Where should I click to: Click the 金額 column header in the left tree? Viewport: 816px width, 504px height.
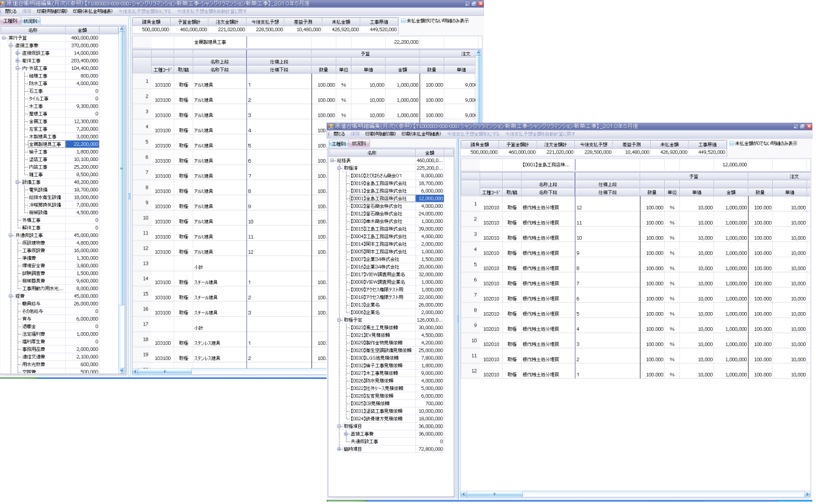(83, 30)
